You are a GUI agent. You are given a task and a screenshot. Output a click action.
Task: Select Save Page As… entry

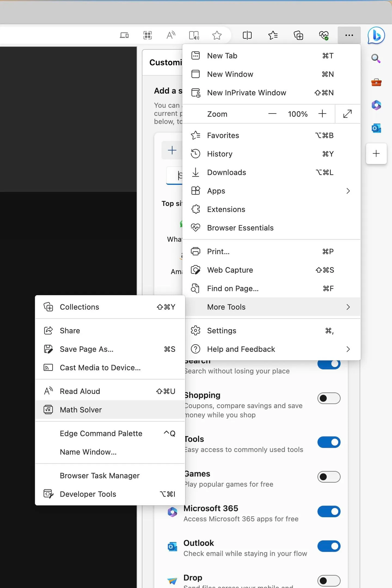[x=110, y=349]
